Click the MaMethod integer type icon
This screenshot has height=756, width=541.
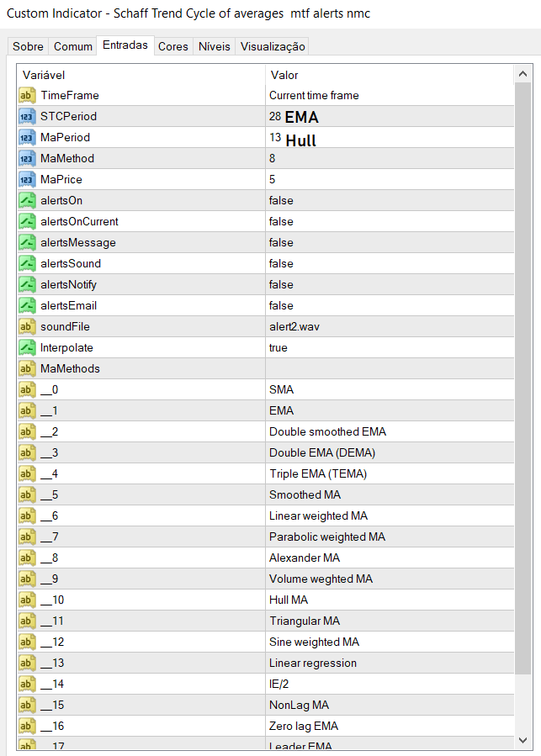[26, 159]
